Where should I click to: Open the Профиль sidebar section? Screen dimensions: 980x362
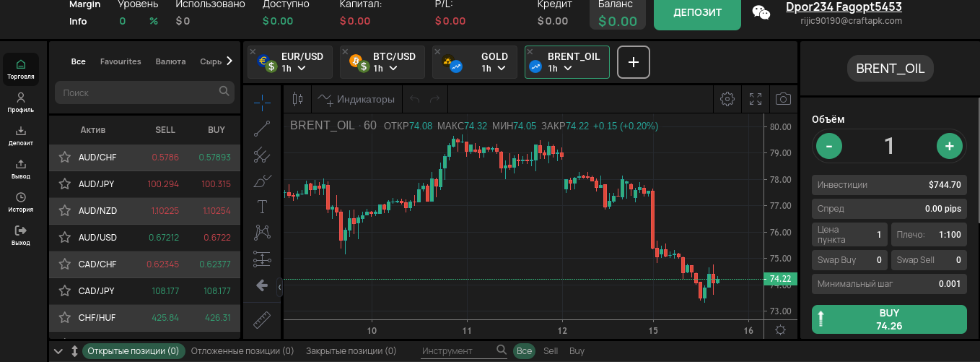(x=20, y=103)
